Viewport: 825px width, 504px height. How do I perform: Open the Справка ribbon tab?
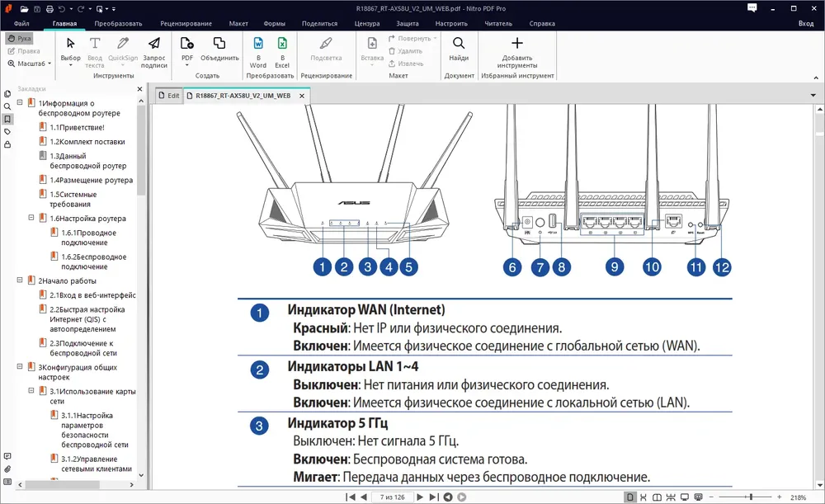click(542, 24)
